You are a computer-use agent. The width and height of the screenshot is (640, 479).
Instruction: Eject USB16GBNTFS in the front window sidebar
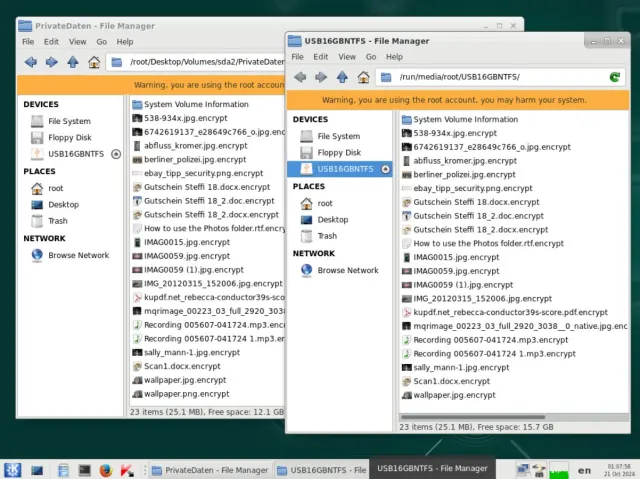[386, 169]
